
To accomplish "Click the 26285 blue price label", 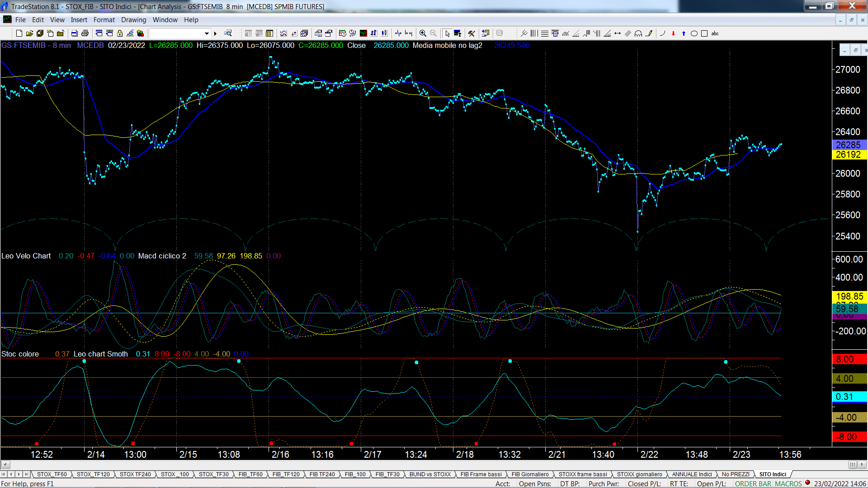I will [x=849, y=145].
